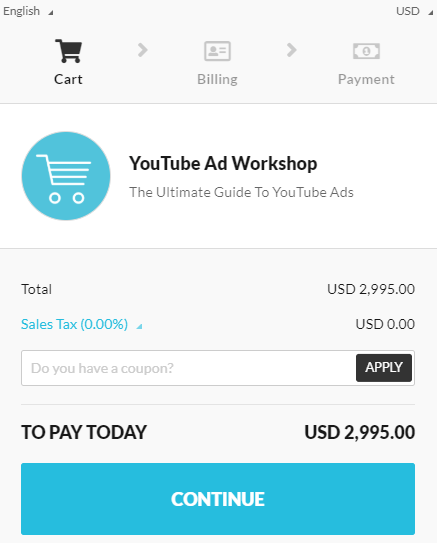The height and width of the screenshot is (543, 437).
Task: Click the TO PAY TODAY amount
Action: click(x=359, y=433)
